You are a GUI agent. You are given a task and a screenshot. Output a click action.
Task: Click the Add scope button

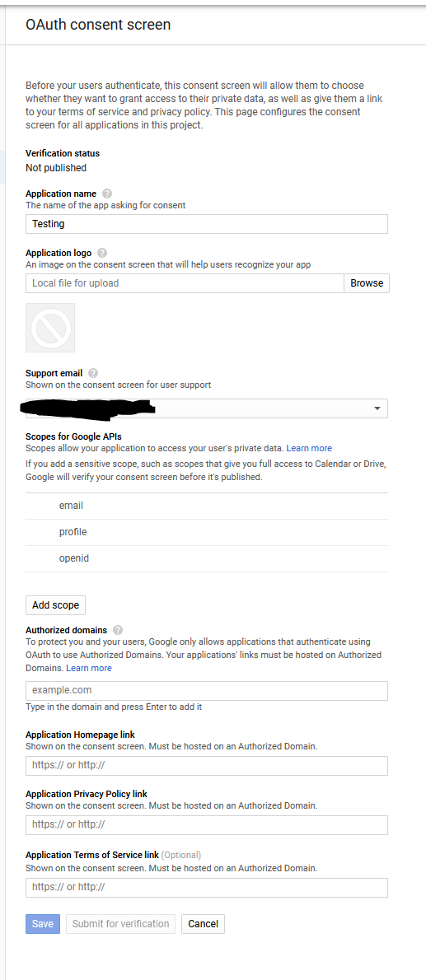pos(56,605)
